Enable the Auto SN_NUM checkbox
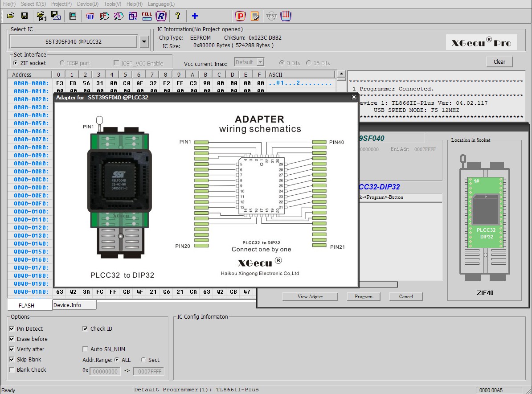Screen dimensions: 532x394 86,349
